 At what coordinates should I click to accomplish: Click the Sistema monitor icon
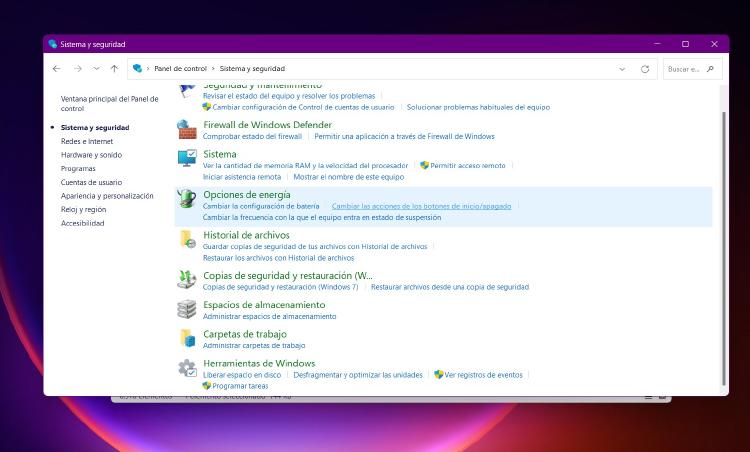[187, 158]
